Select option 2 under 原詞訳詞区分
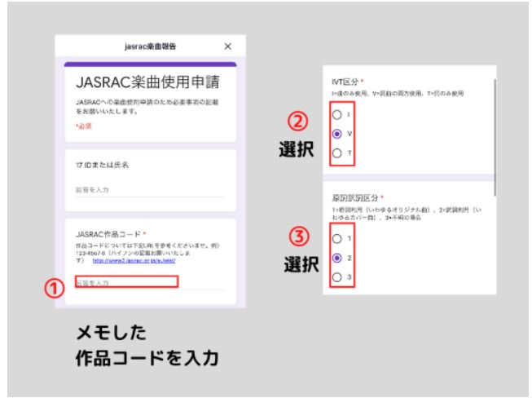 pos(335,258)
